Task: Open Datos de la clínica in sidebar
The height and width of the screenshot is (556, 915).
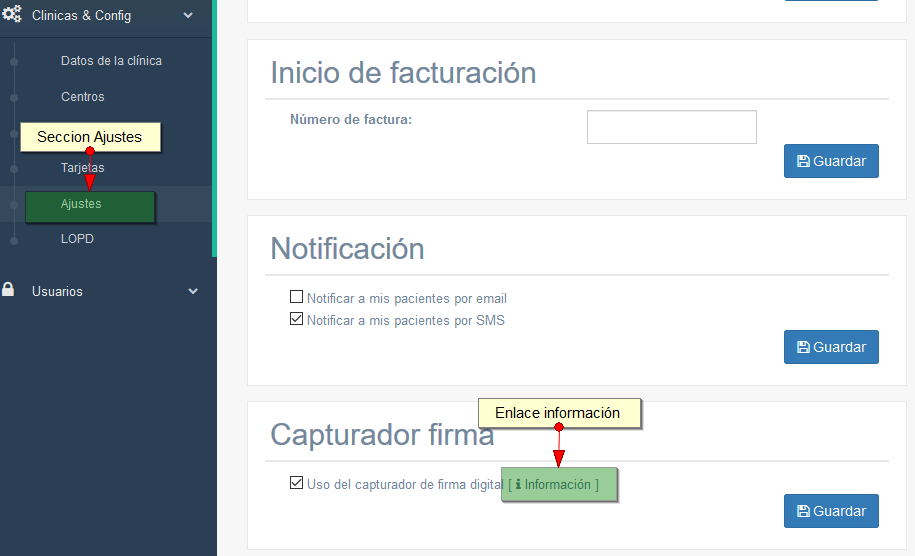Action: [111, 61]
